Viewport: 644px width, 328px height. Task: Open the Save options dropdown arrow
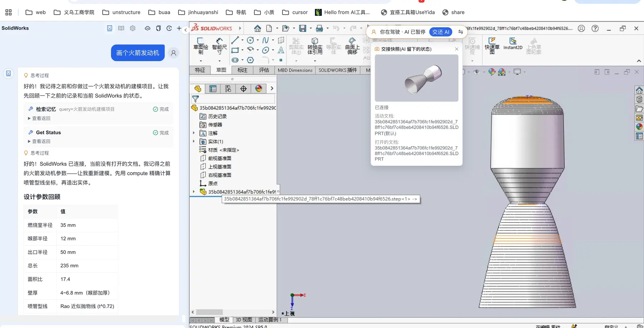coord(311,28)
